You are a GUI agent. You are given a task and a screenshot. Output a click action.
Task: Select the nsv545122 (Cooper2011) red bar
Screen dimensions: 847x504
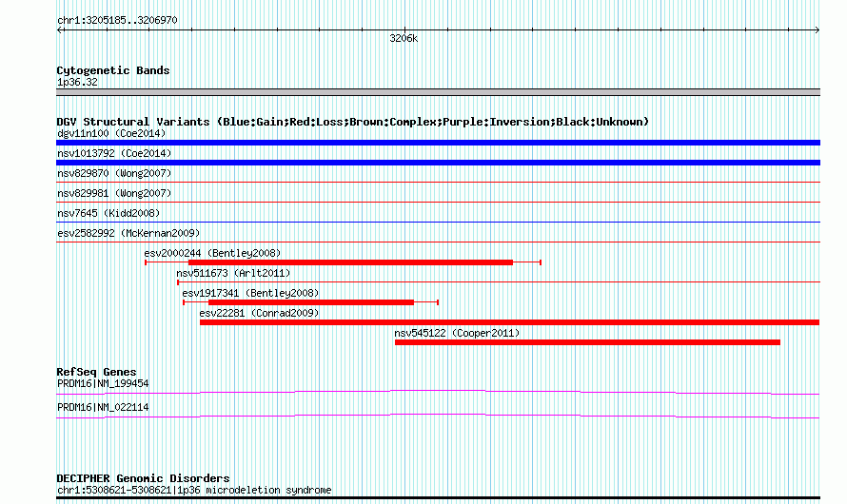[x=588, y=342]
